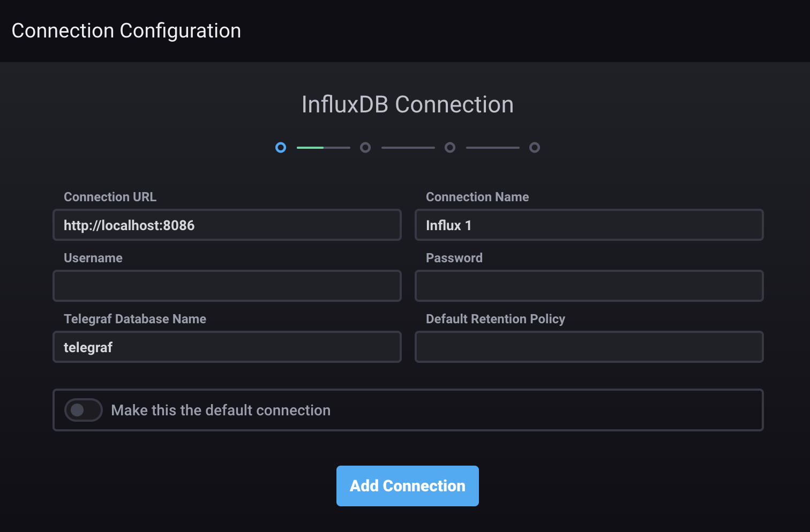Select the Telegraf Database Name text box
Image resolution: width=810 pixels, height=532 pixels.
coord(227,347)
